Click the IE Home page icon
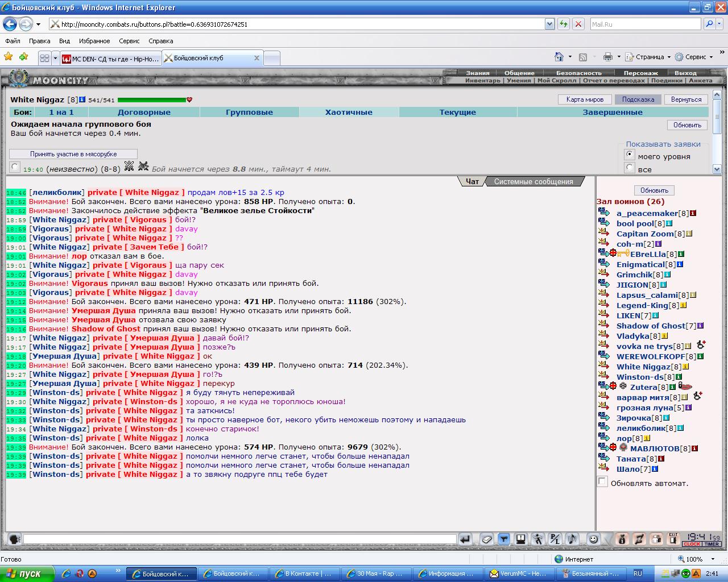Image resolution: width=728 pixels, height=582 pixels. click(x=559, y=57)
